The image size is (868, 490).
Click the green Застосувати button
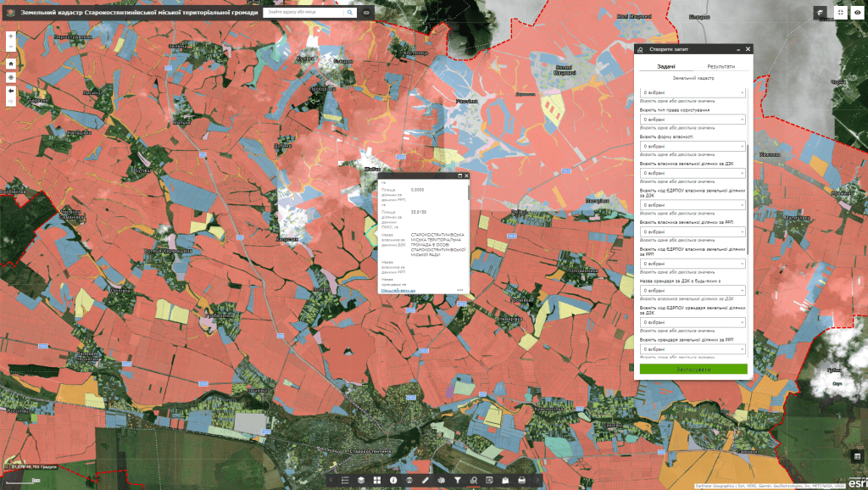[x=693, y=369]
